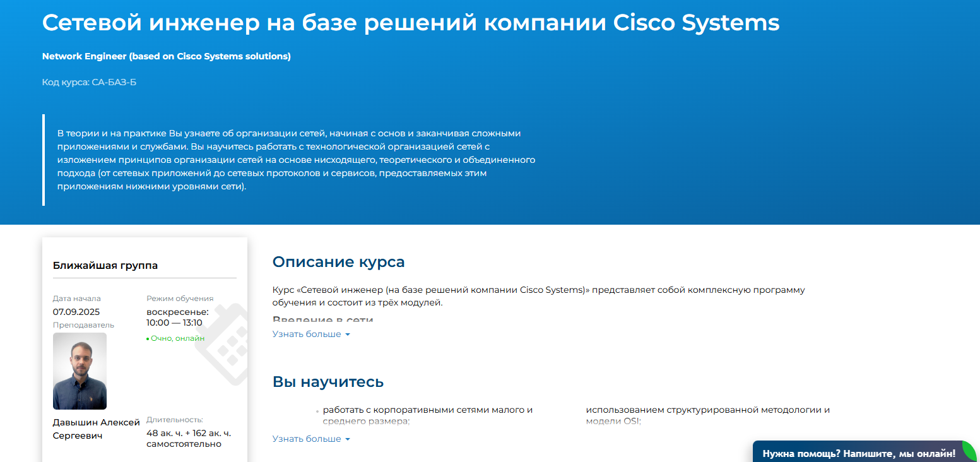Image resolution: width=980 pixels, height=462 pixels.
Task: Click the blue accent bar beside the course annotation
Action: 44,161
